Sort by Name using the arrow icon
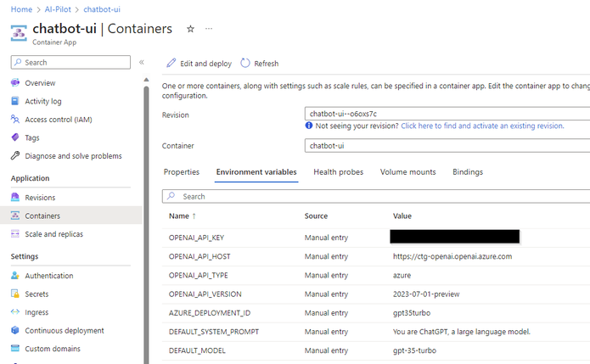This screenshot has width=590, height=364. tap(194, 216)
